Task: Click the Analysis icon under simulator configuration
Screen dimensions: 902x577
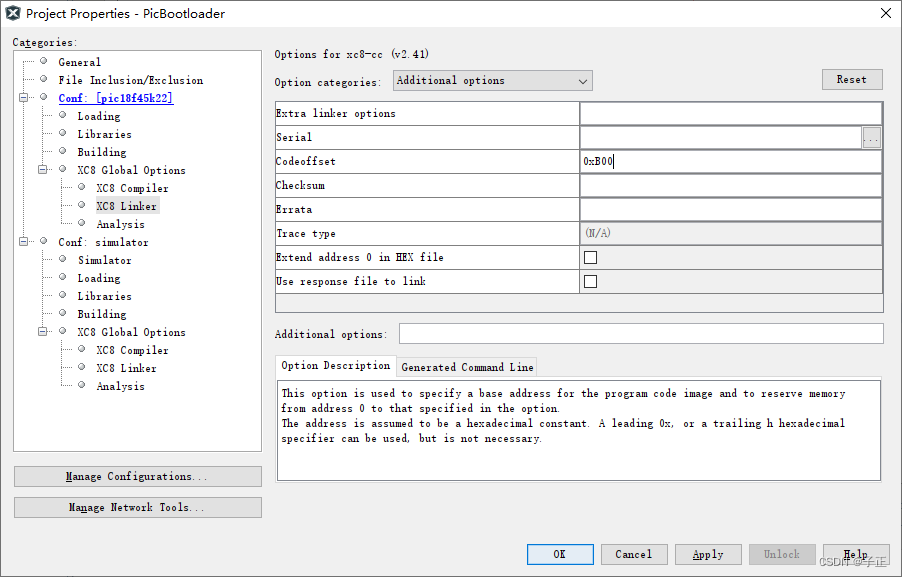Action: pos(82,386)
